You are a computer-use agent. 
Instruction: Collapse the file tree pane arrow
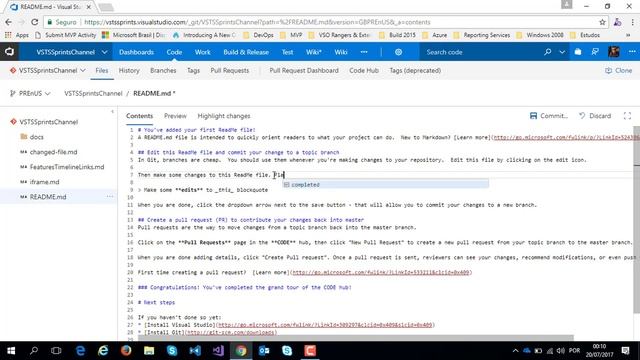[x=112, y=111]
